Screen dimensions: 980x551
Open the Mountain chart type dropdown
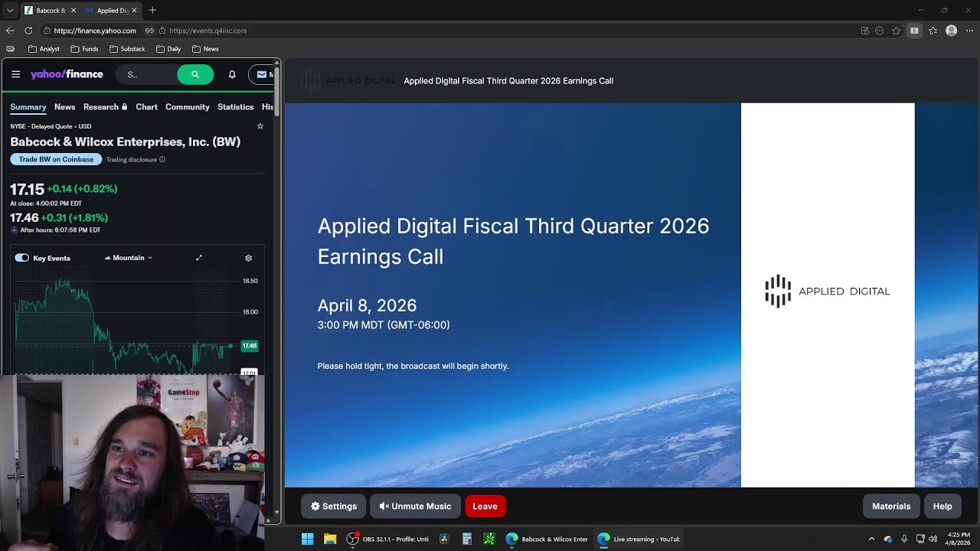(129, 258)
